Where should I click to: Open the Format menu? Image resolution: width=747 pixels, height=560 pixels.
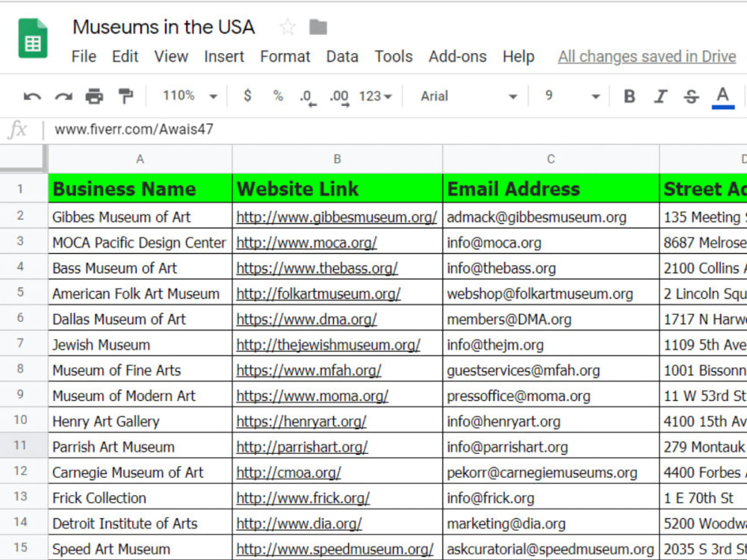(285, 57)
